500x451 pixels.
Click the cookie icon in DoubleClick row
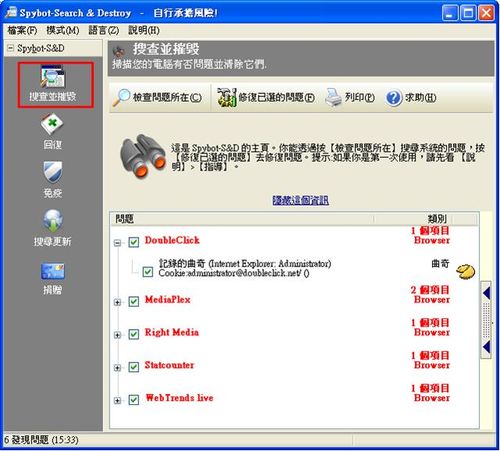(466, 272)
